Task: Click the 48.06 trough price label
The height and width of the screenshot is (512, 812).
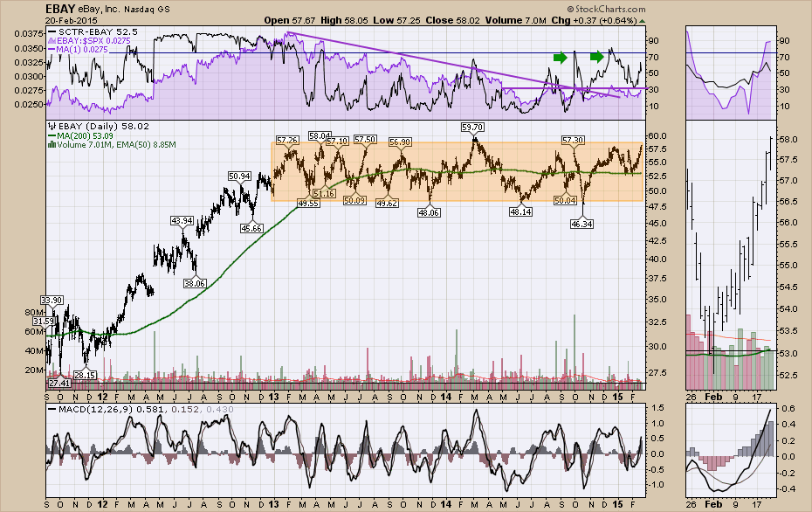Action: coord(430,212)
